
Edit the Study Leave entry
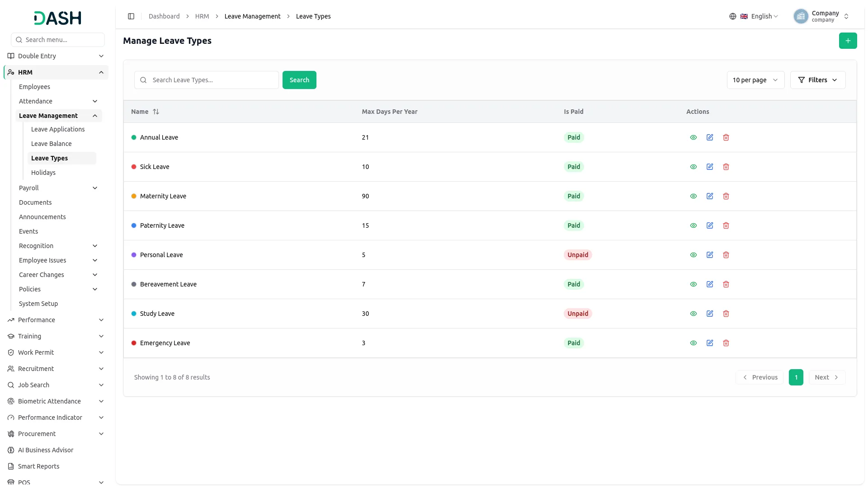click(710, 314)
